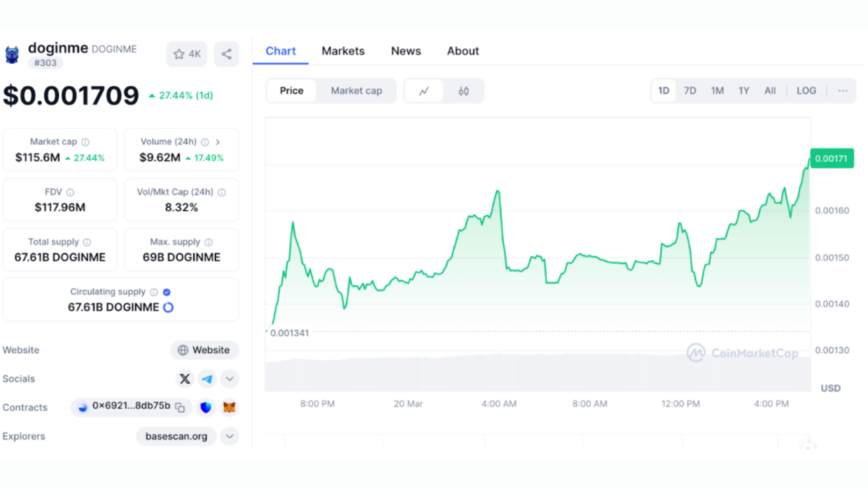Click the Base chain icon in contract
This screenshot has height=489, width=868.
[x=83, y=407]
